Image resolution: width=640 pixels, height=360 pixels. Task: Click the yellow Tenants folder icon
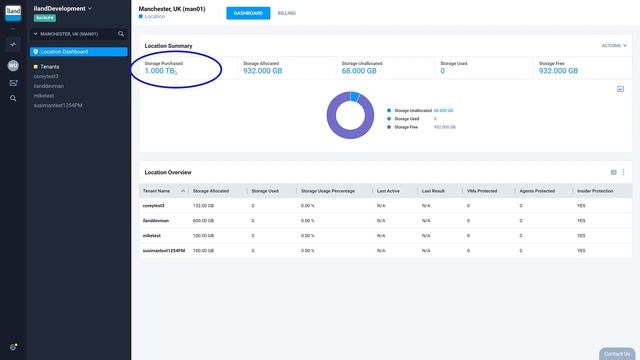(x=36, y=67)
